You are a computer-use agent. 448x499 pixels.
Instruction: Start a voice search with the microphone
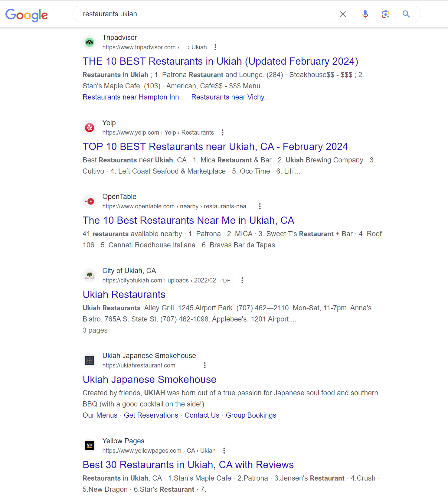[365, 14]
